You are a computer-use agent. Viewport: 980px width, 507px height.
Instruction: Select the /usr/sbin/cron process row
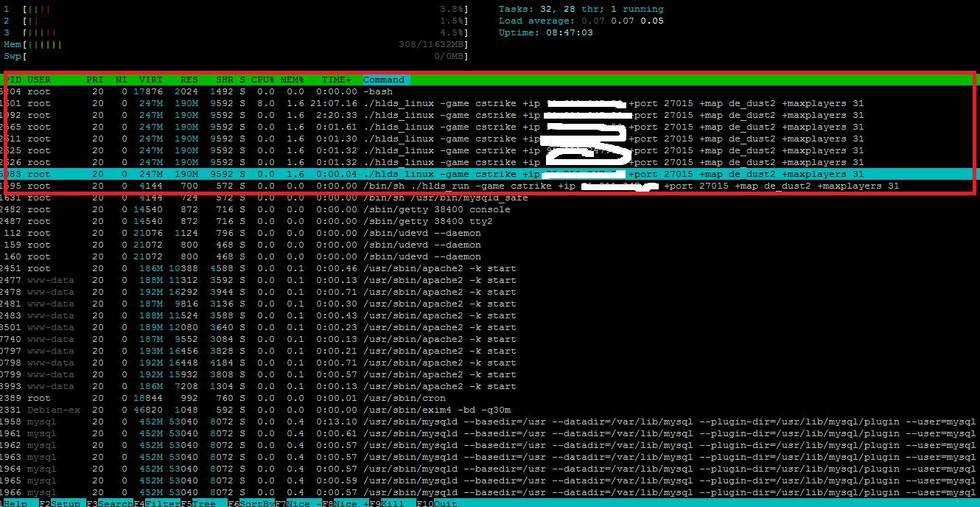(490, 398)
